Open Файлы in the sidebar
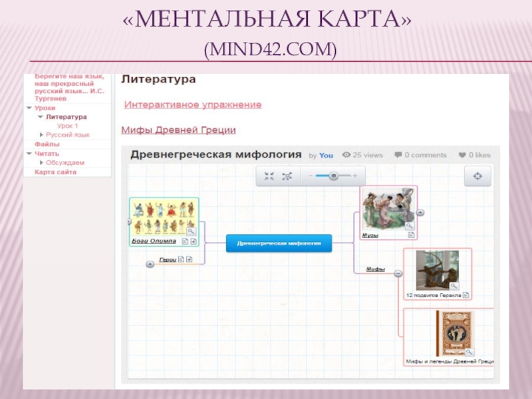The image size is (532, 399). pyautogui.click(x=47, y=144)
